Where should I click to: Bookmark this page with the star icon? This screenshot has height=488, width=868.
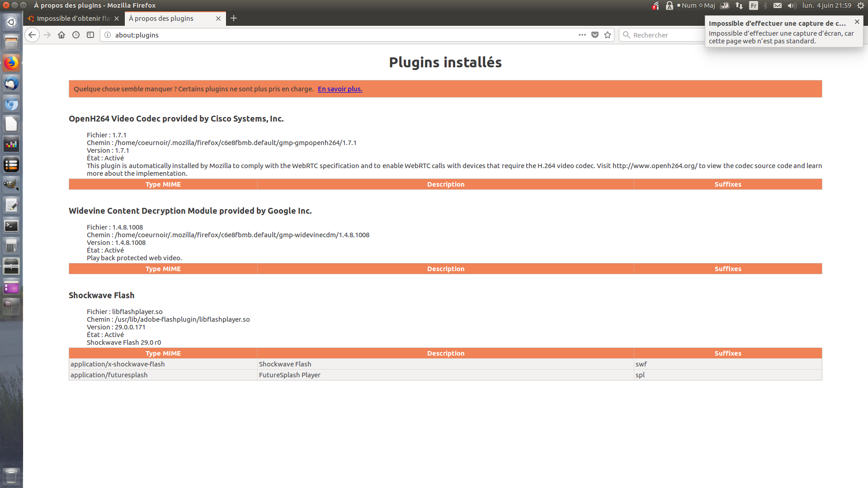608,35
